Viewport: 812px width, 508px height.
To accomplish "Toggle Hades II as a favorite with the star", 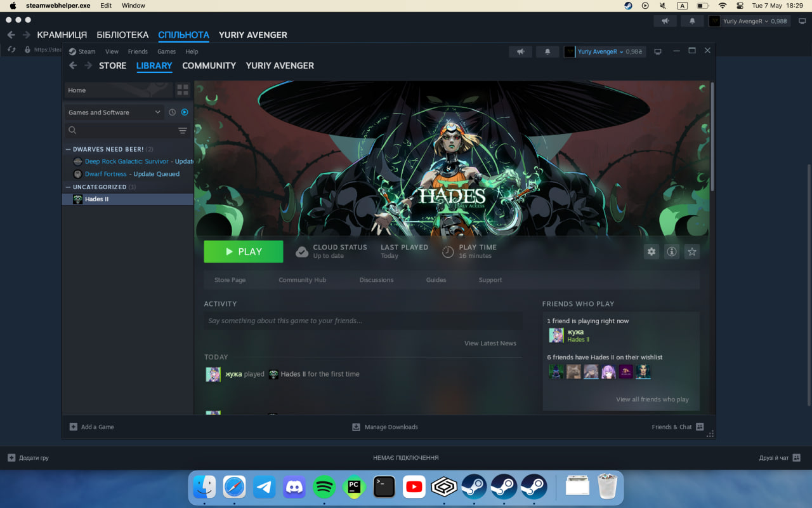I will tap(692, 251).
